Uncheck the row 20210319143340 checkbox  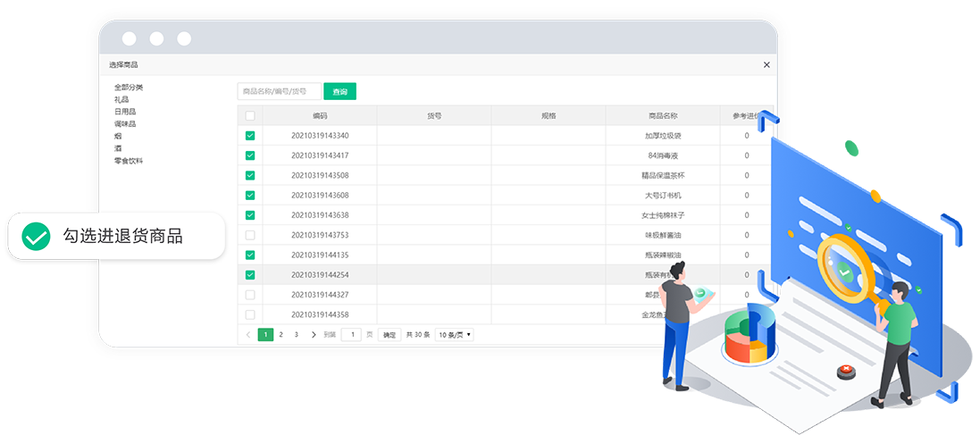[250, 136]
